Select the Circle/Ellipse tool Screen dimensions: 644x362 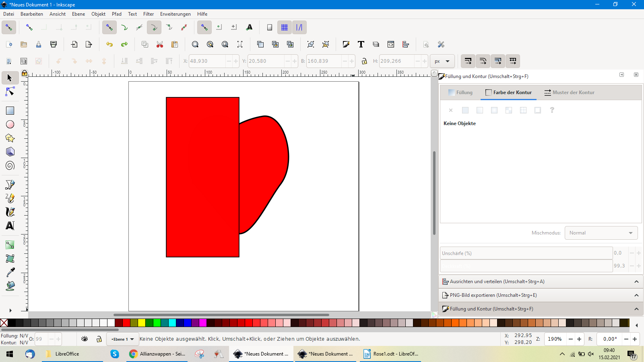tap(10, 125)
